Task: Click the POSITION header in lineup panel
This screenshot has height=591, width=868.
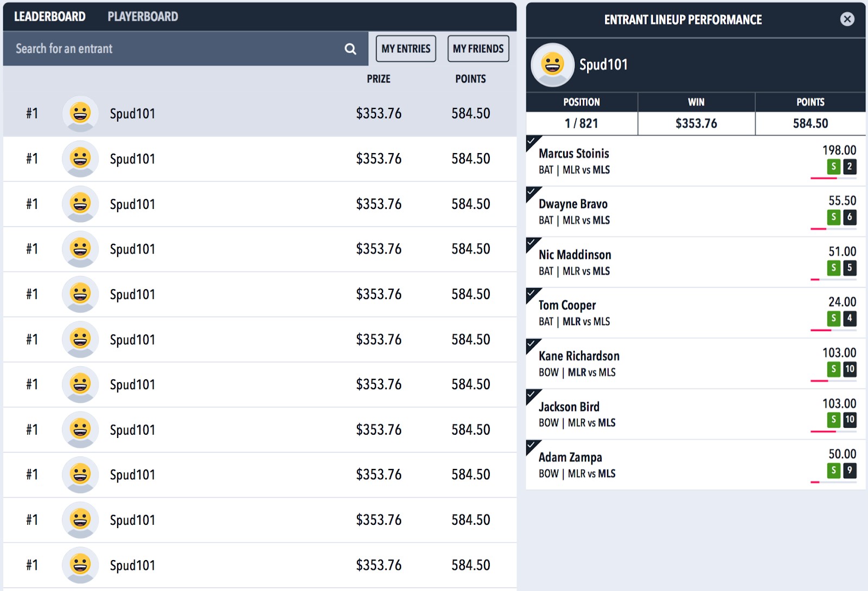Action: point(582,102)
